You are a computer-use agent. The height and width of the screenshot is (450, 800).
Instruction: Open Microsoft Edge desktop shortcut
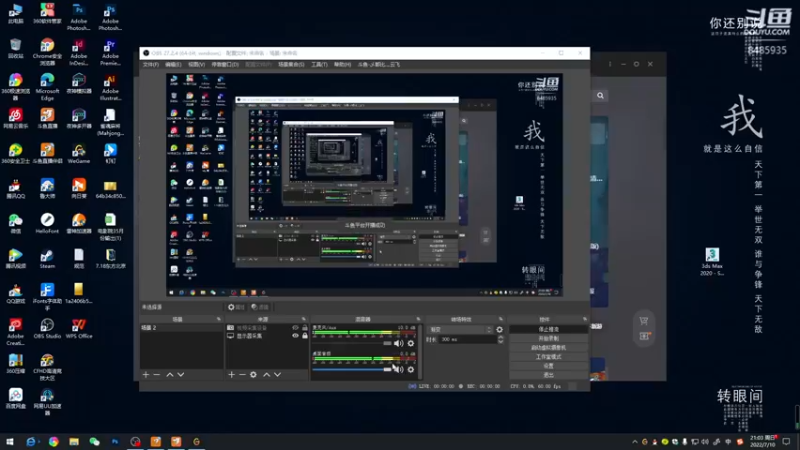coord(47,87)
